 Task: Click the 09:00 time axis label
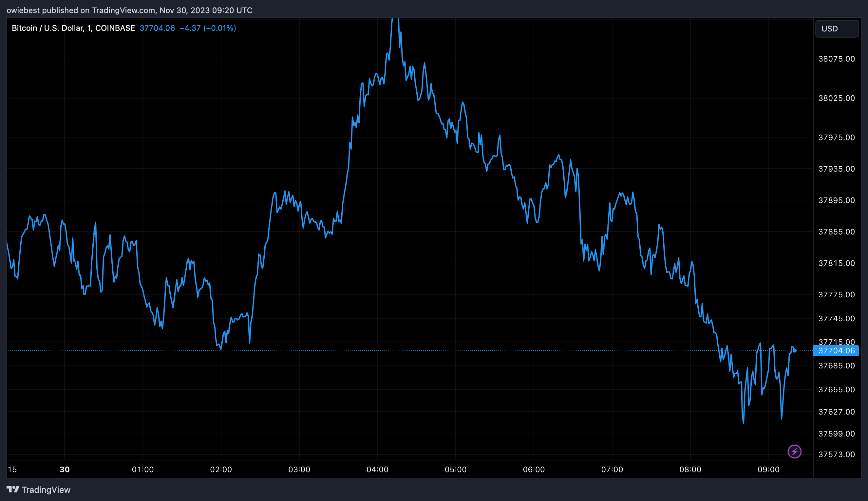point(768,469)
